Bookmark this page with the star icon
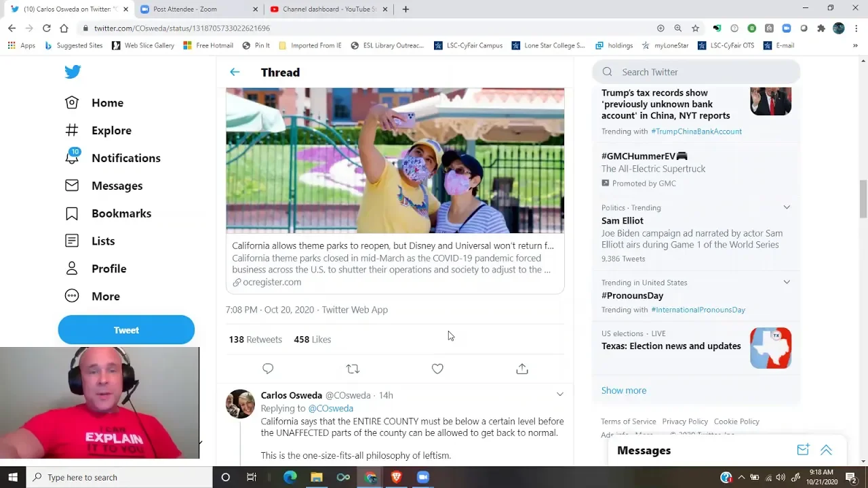The width and height of the screenshot is (868, 488). click(695, 28)
